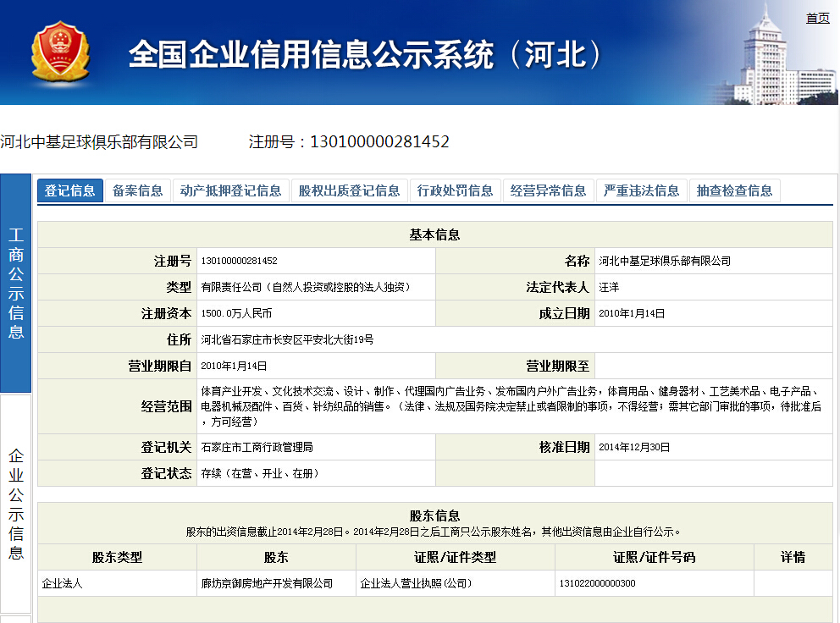Click the 详情 column header
Viewport: 840px width, 623px height.
(793, 557)
